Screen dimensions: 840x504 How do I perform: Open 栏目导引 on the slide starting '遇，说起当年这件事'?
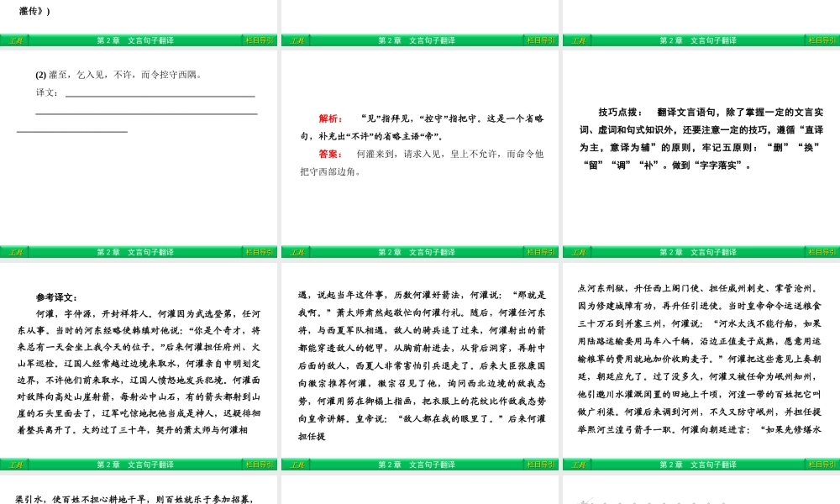[x=540, y=465]
